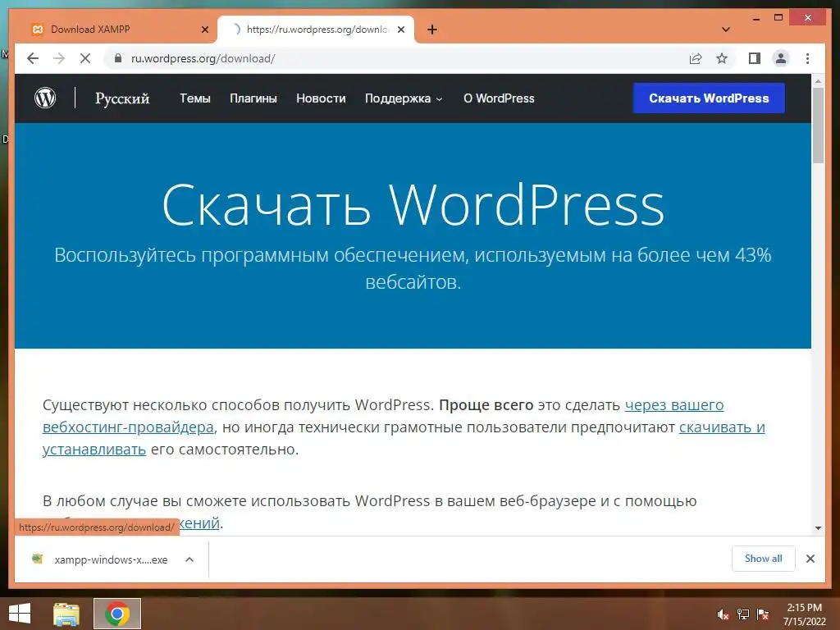This screenshot has height=630, width=840.
Task: Click the taskbar clock showing 2:15 PM
Action: pos(804,614)
